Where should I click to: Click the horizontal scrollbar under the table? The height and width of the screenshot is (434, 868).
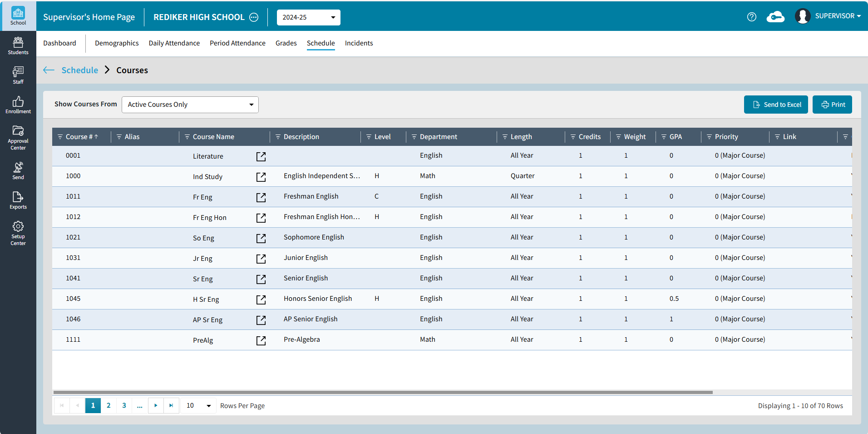tap(383, 392)
